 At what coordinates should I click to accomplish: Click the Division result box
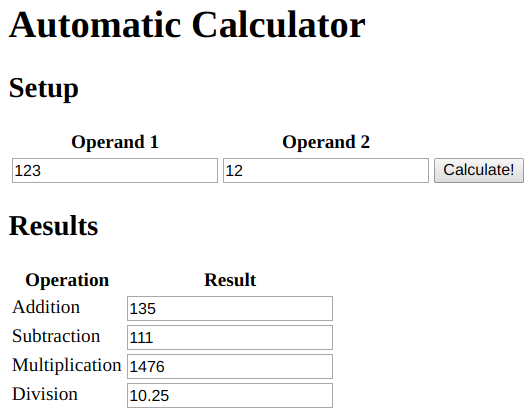point(230,395)
